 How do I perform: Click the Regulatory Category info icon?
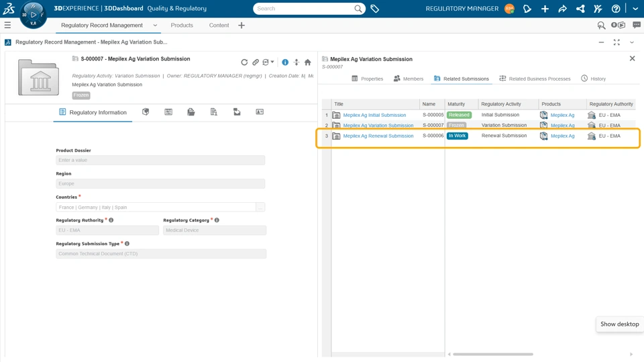[x=217, y=220]
